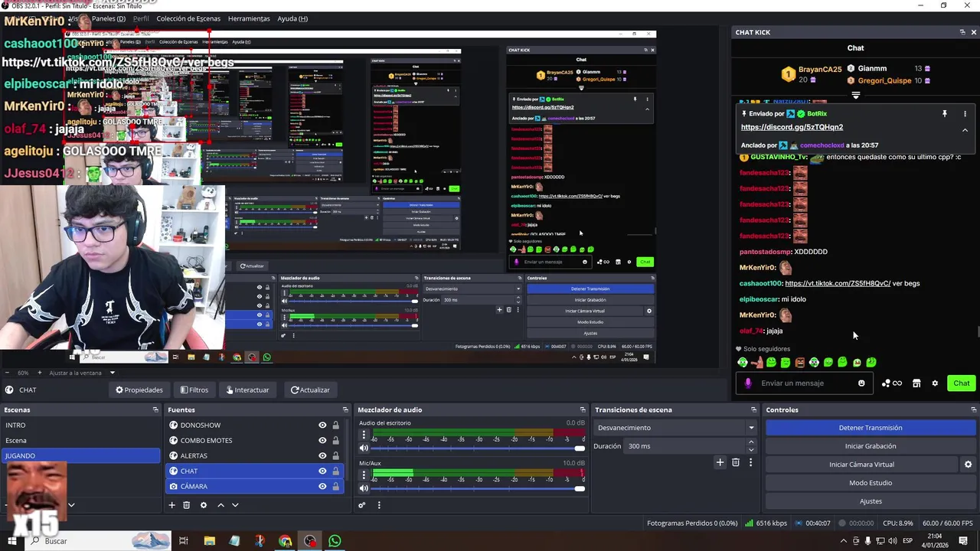The width and height of the screenshot is (980, 551).
Task: Remove the scene transition with the trash icon
Action: (x=736, y=462)
